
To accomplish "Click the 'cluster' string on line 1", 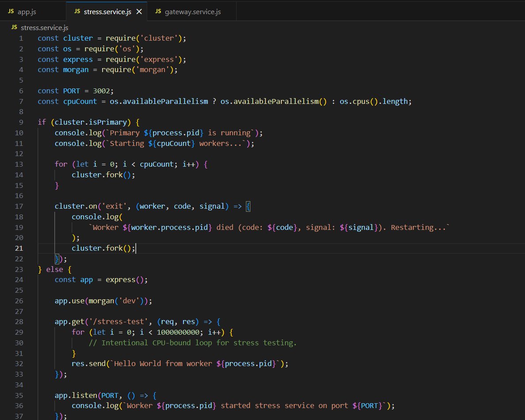I will click(x=159, y=38).
